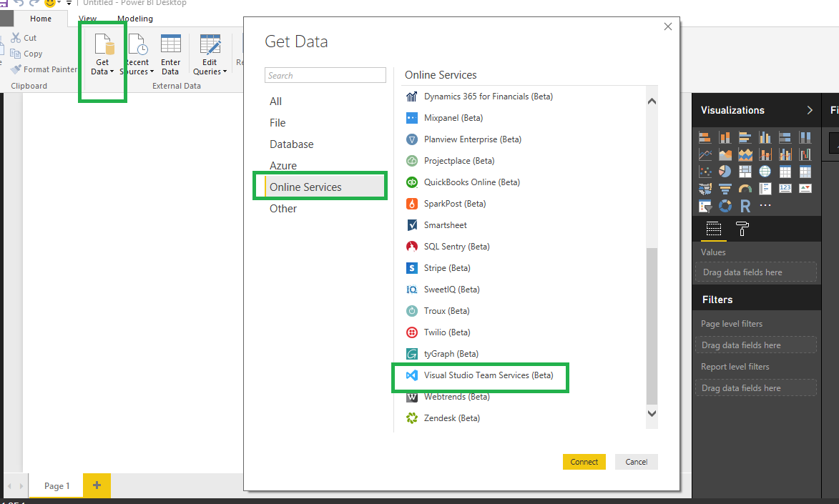Select the Database category

(292, 144)
